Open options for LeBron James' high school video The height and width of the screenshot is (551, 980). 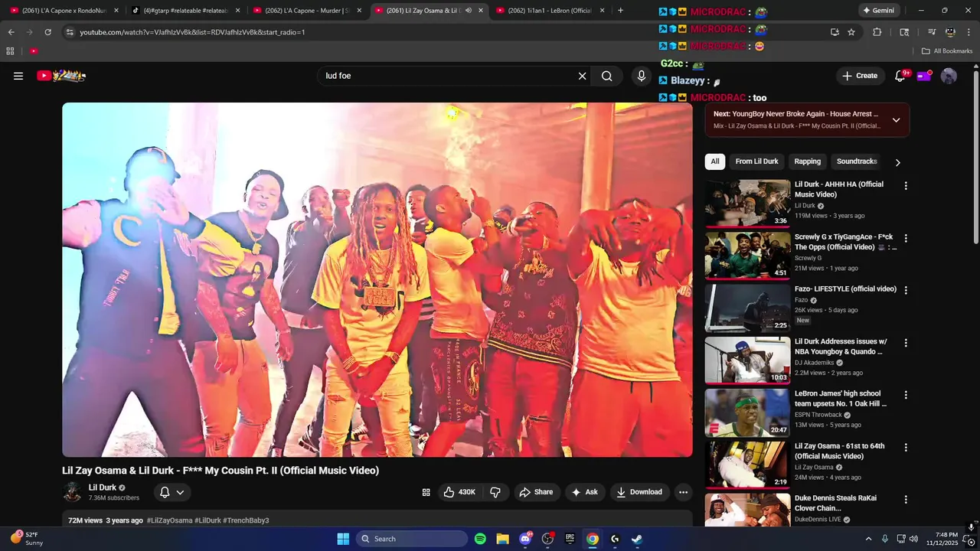coord(906,395)
